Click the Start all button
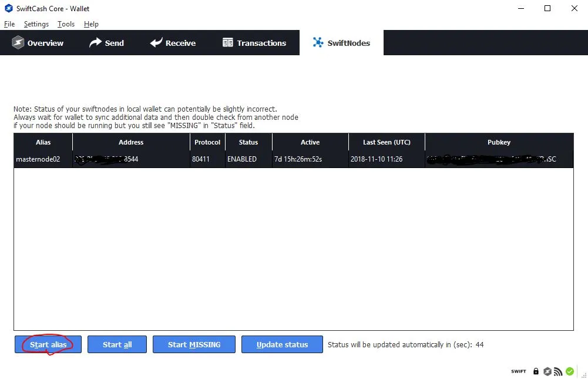 pos(117,344)
